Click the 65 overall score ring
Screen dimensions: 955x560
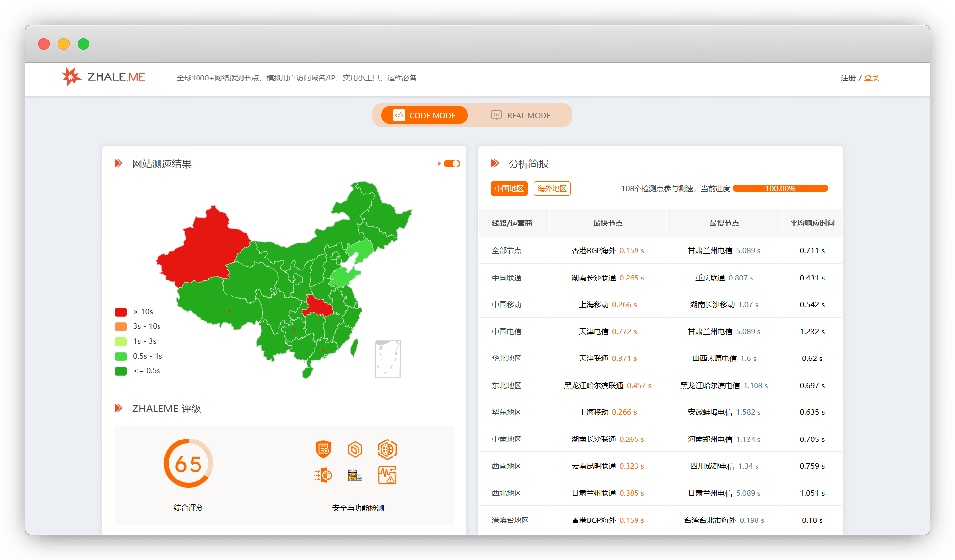coord(188,464)
